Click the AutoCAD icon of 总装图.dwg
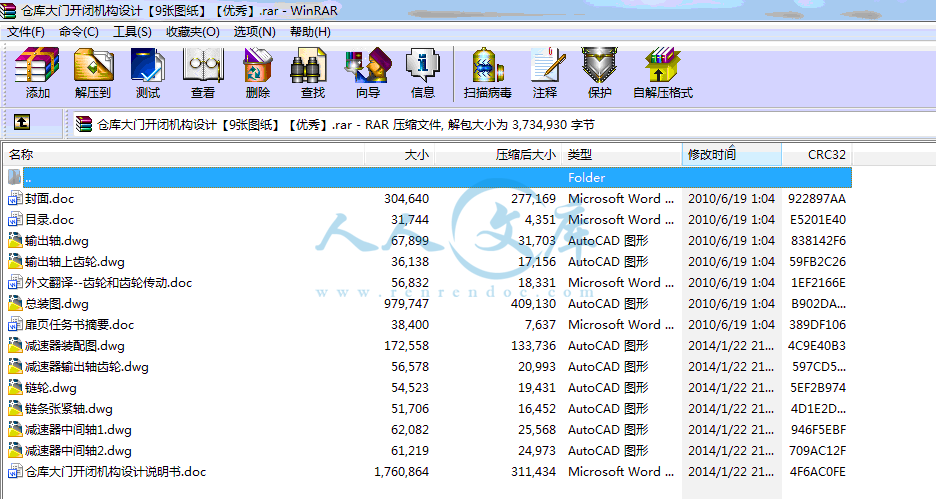 pos(15,304)
